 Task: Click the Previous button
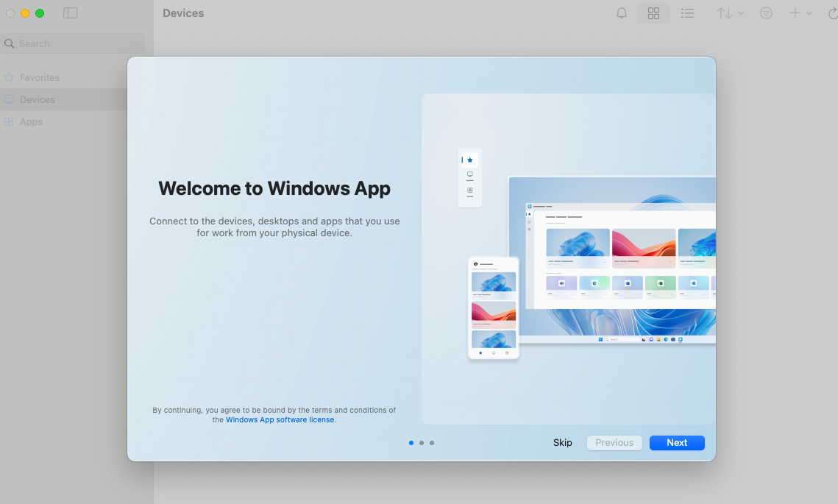pos(614,442)
